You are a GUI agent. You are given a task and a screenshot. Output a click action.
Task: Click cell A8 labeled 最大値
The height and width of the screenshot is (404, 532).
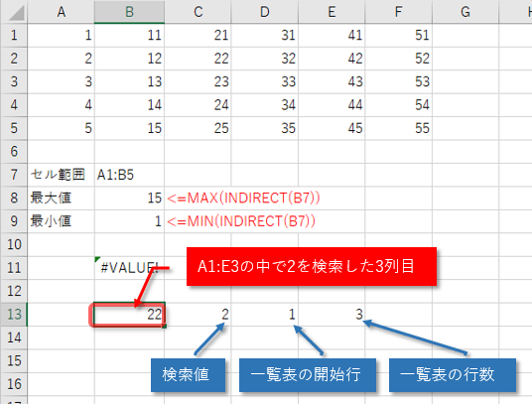click(62, 198)
